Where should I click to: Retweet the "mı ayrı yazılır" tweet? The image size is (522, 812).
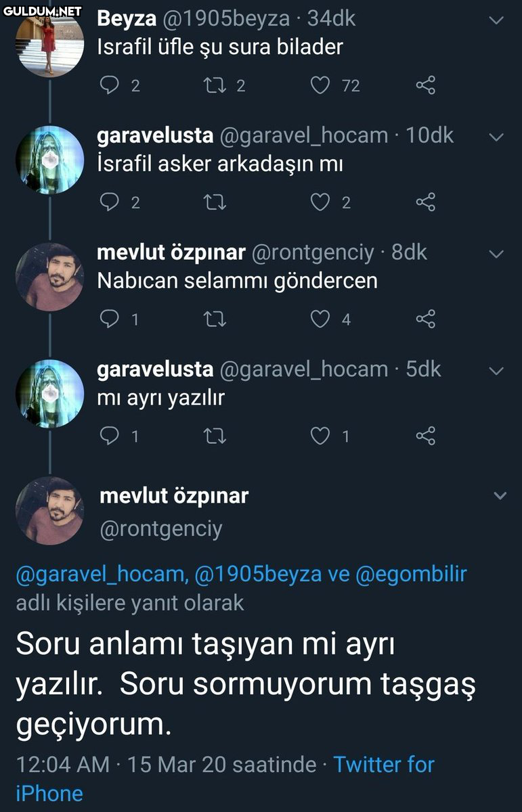[214, 436]
